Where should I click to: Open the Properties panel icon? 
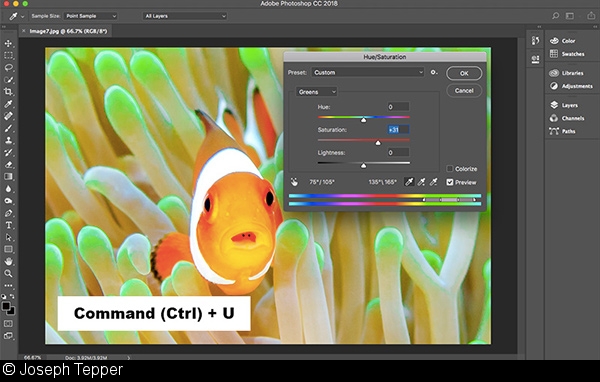click(x=535, y=59)
